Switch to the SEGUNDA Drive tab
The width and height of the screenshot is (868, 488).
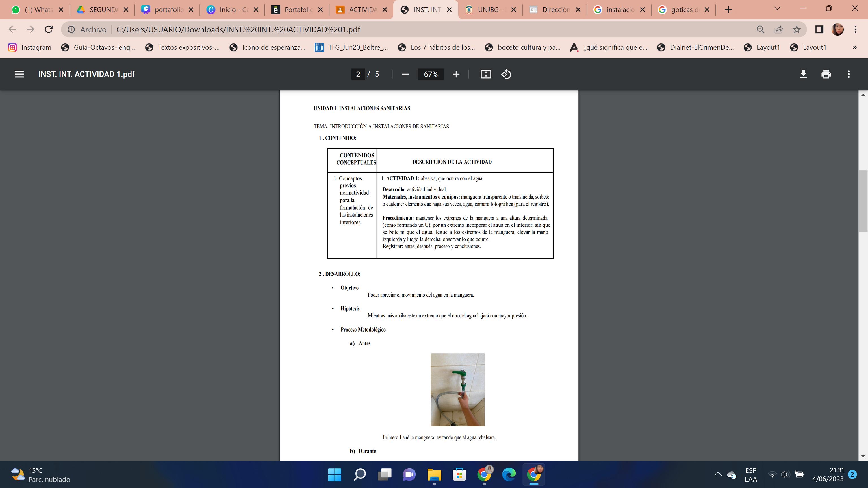102,10
